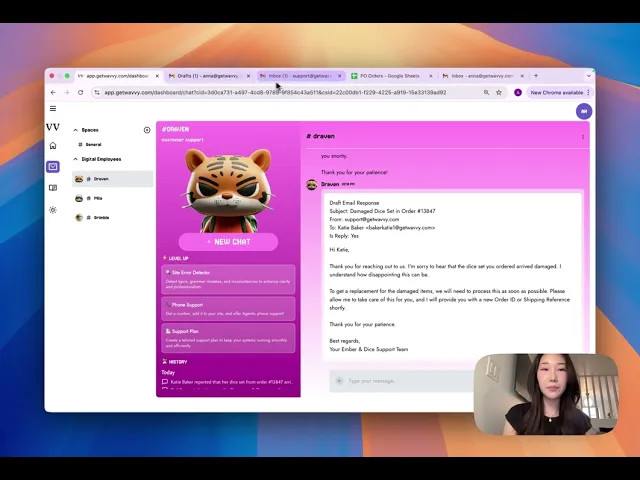Screen dimensions: 640x480
Task: Switch to Drafts (1) Gmail tab
Action: [x=209, y=76]
